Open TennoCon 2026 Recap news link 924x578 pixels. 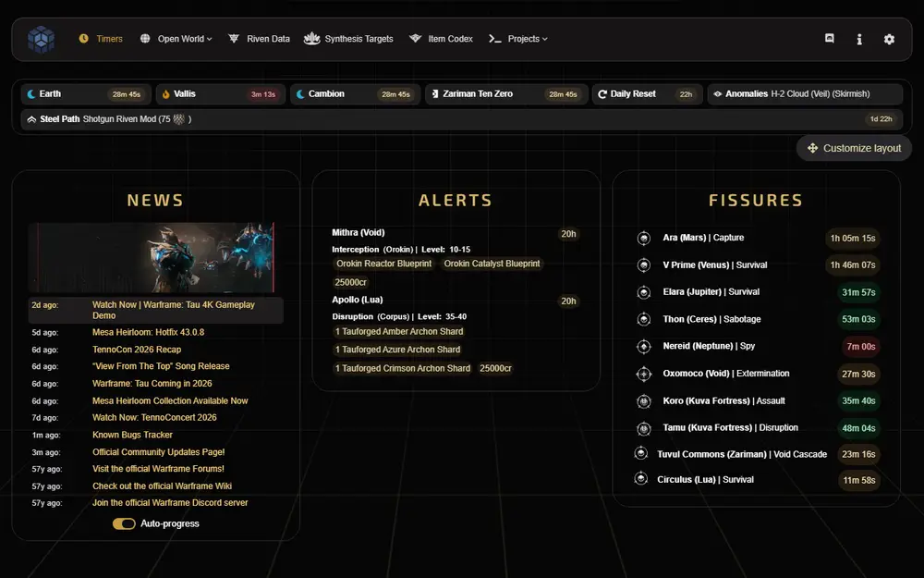[x=137, y=350]
